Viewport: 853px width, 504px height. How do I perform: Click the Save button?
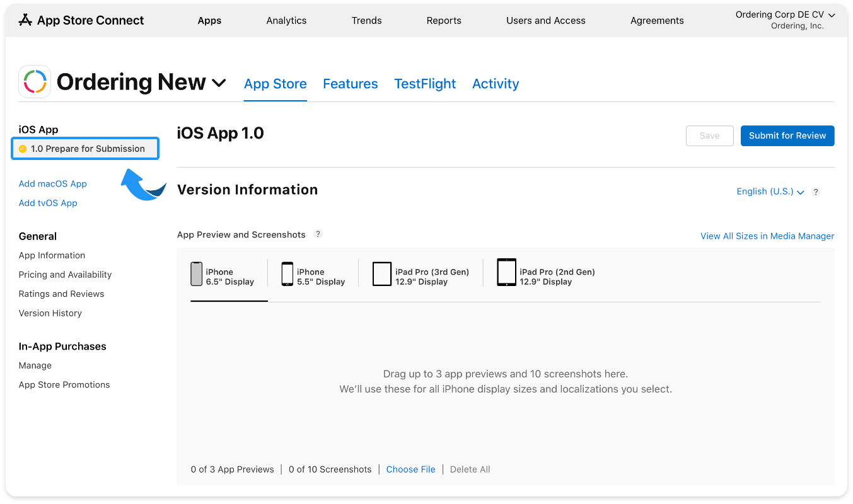[x=710, y=135]
